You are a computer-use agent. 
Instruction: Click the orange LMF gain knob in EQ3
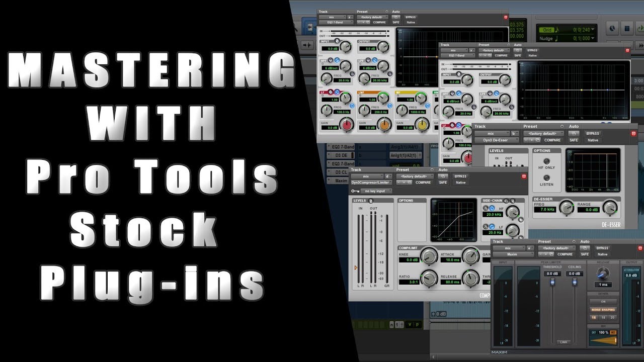pyautogui.click(x=384, y=125)
